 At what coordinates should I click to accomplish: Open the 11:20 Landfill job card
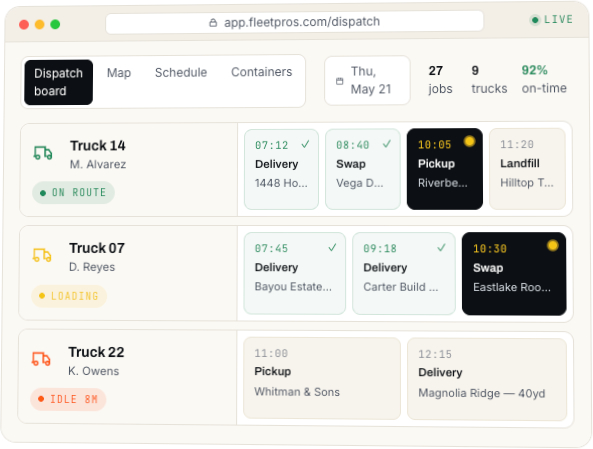527,169
